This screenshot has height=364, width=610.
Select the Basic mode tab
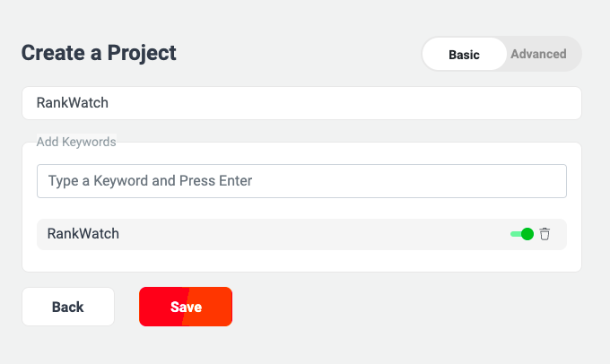(464, 54)
